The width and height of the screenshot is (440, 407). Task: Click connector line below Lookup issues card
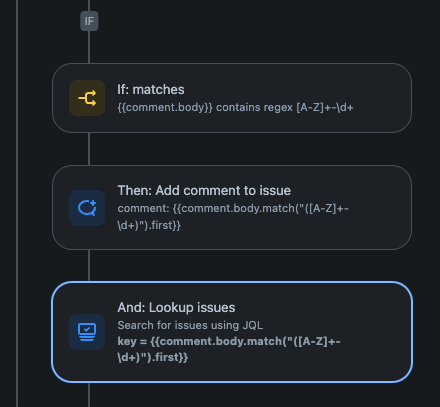89,395
